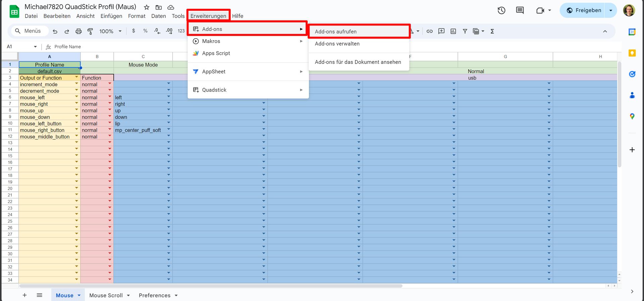Click the undo arrow in toolbar
644x301 pixels.
point(55,31)
